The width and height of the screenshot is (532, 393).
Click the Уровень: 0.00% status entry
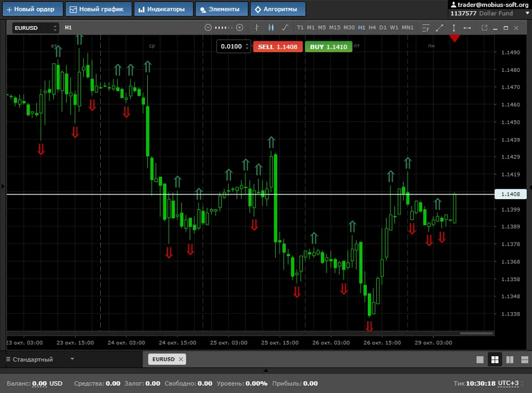pos(242,383)
